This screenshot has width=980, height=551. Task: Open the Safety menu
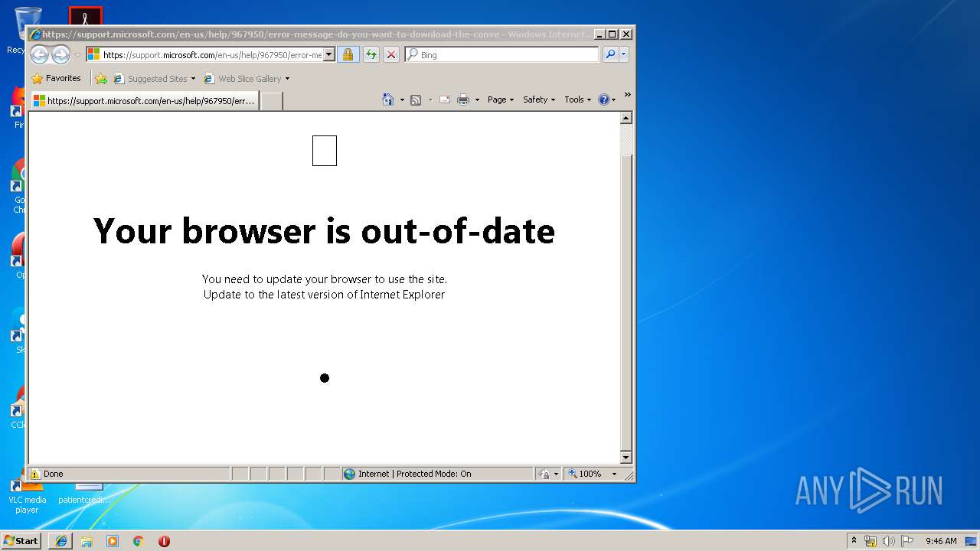pos(539,99)
